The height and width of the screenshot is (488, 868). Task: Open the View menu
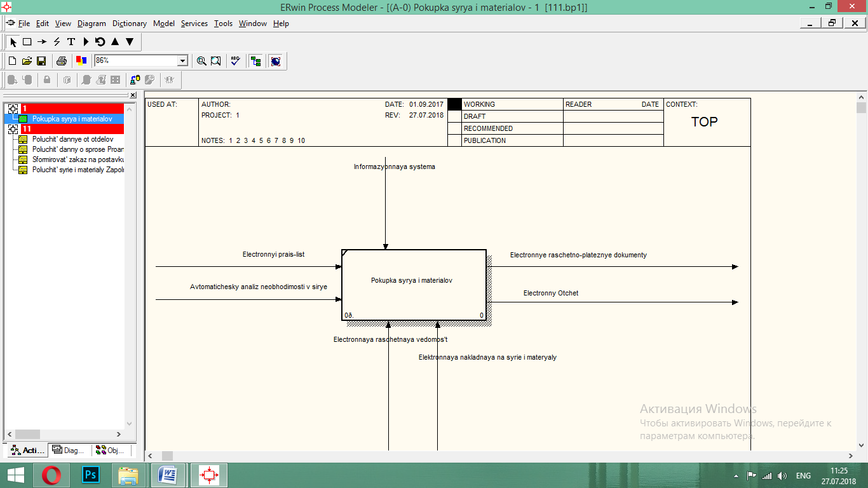[x=64, y=24]
